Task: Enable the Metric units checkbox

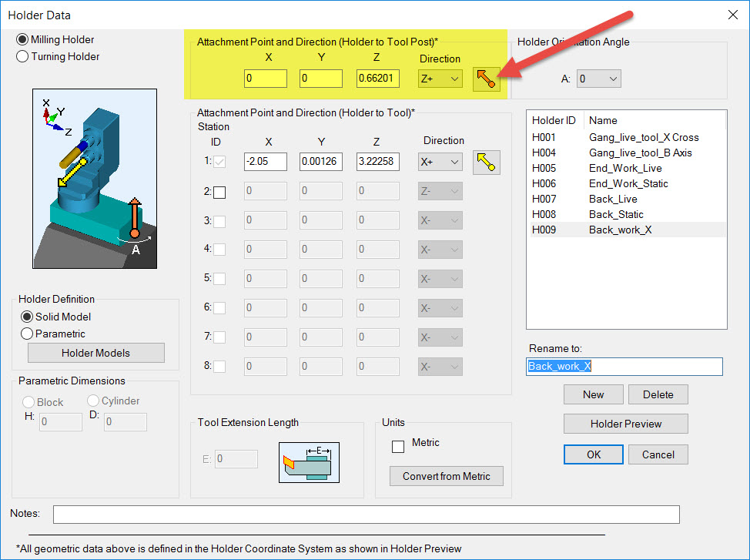Action: click(397, 446)
